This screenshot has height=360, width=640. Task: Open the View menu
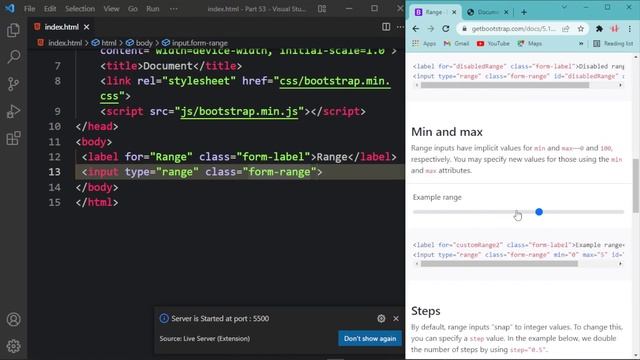pyautogui.click(x=111, y=9)
